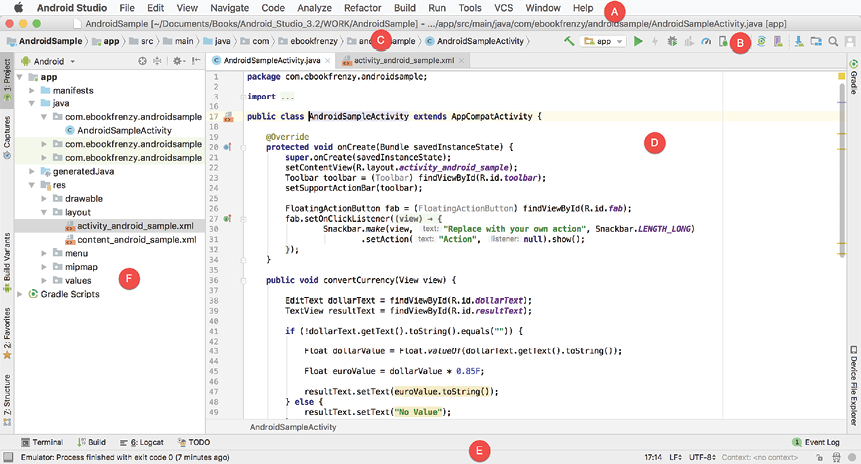Expand Gradle Scripts node

point(20,294)
